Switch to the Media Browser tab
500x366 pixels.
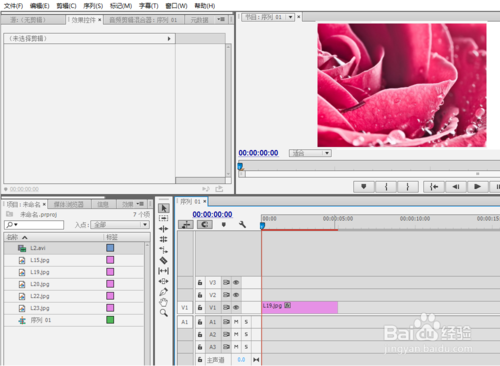tap(69, 204)
